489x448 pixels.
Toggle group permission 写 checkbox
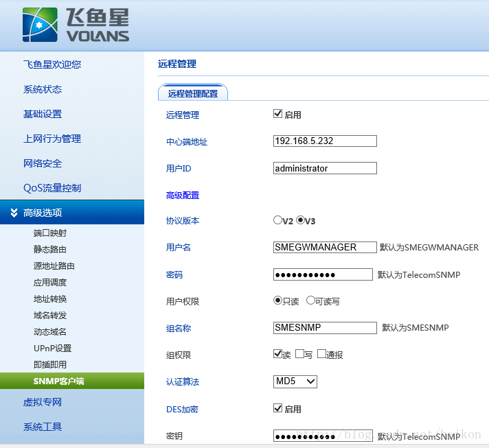pos(299,354)
